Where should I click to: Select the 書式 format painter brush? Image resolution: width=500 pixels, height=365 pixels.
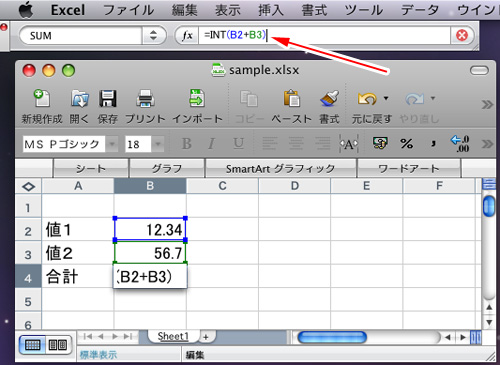coord(329,99)
